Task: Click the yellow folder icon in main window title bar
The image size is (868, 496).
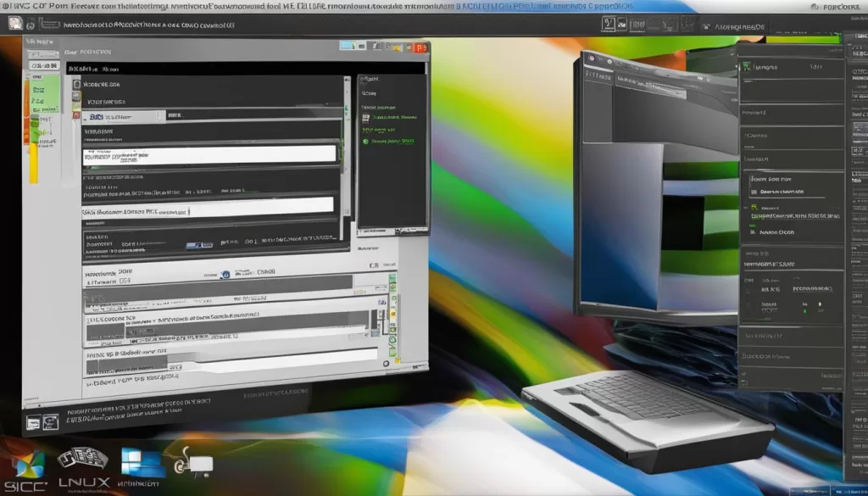Action: 397,47
